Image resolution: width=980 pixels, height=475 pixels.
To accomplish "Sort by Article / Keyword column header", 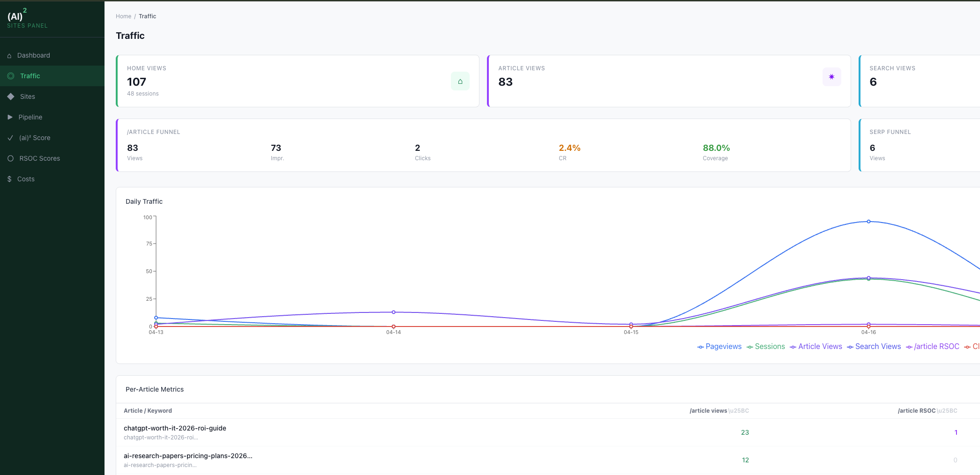I will tap(148, 411).
